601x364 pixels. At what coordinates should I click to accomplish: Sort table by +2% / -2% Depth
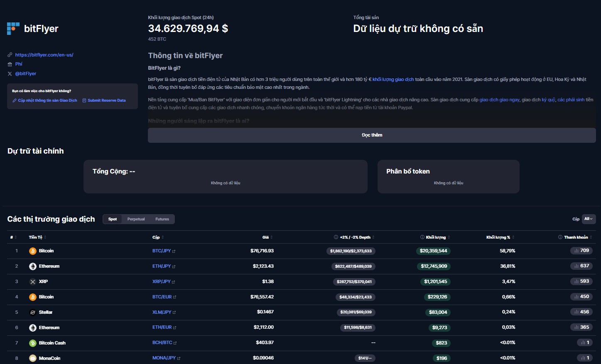(x=357, y=237)
